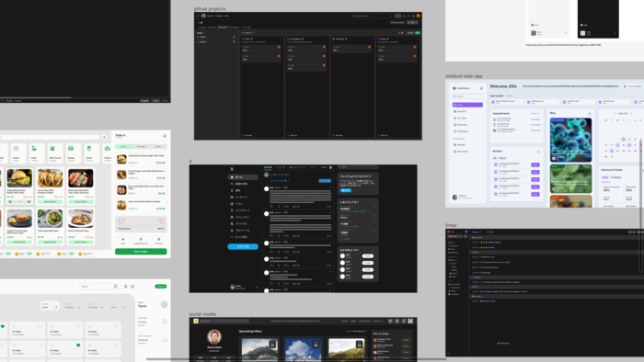Click the purple Home item in medical sidebar
Viewport: 644px width, 362px height.
(467, 105)
